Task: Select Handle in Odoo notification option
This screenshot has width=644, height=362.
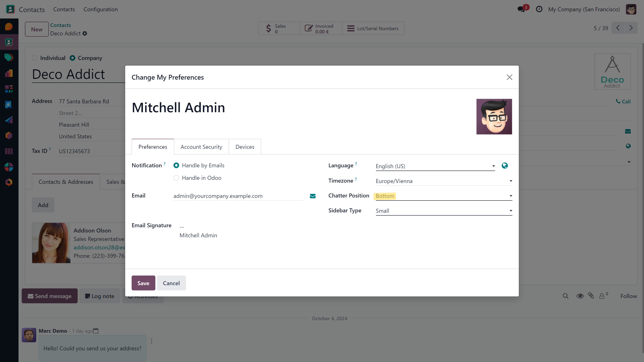Action: pos(176,178)
